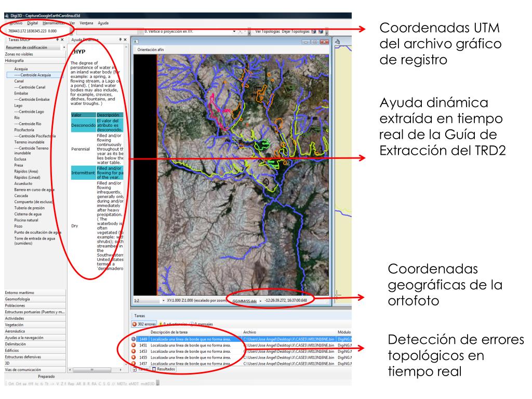Click the Dejar Topologías button
Viewport: 532px width, 399px height.
coord(296,32)
